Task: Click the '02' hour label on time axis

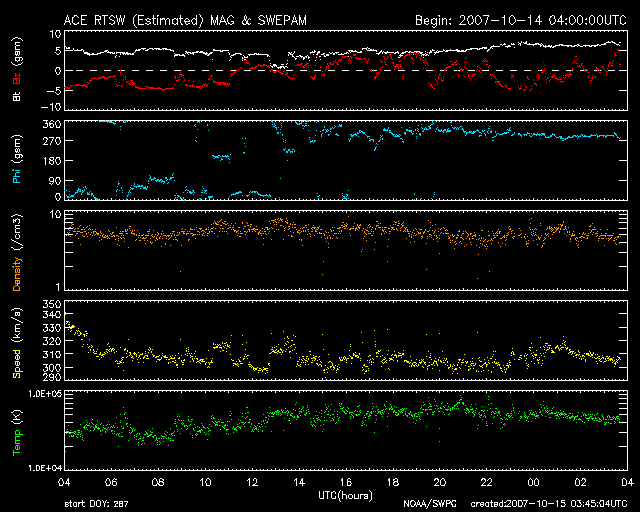Action: [x=580, y=482]
